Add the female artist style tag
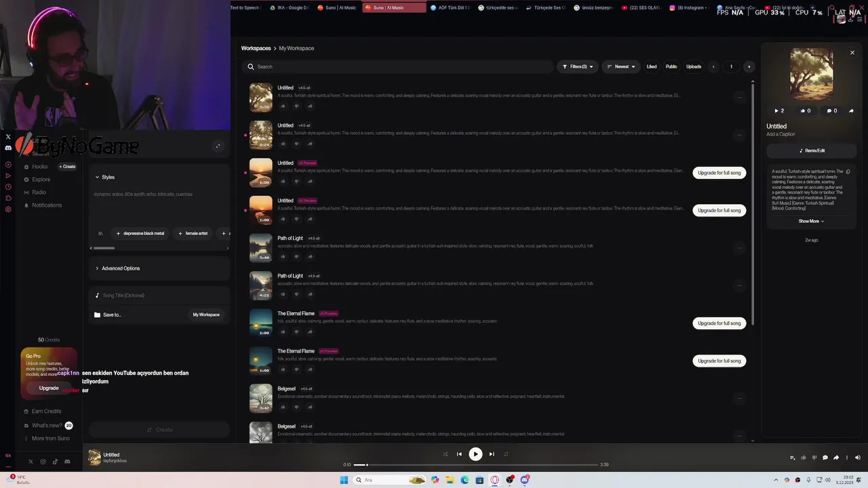 pyautogui.click(x=193, y=233)
